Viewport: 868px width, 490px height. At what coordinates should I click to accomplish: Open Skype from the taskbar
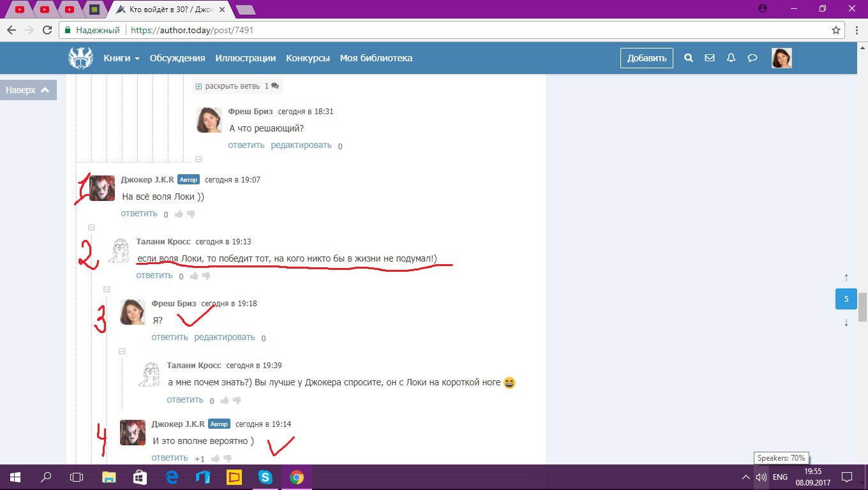coord(265,477)
